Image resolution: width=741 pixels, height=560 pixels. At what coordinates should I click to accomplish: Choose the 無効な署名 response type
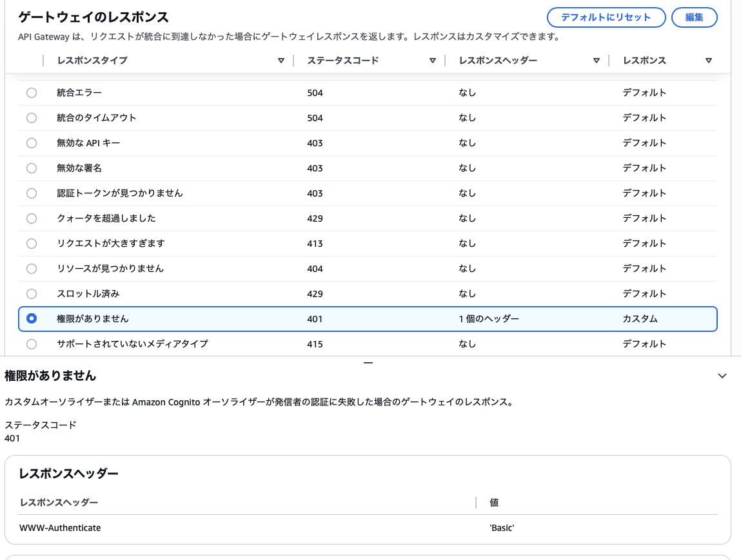tap(32, 168)
